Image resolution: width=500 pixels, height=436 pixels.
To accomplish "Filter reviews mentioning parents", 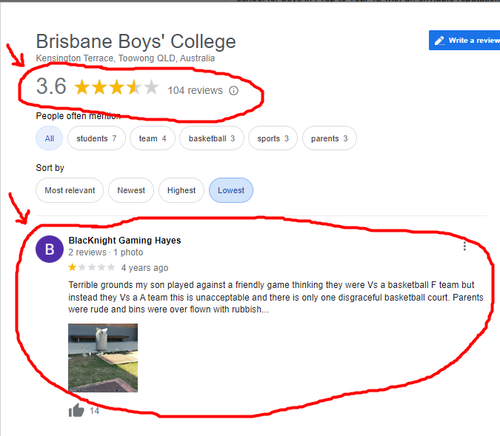I will click(329, 138).
